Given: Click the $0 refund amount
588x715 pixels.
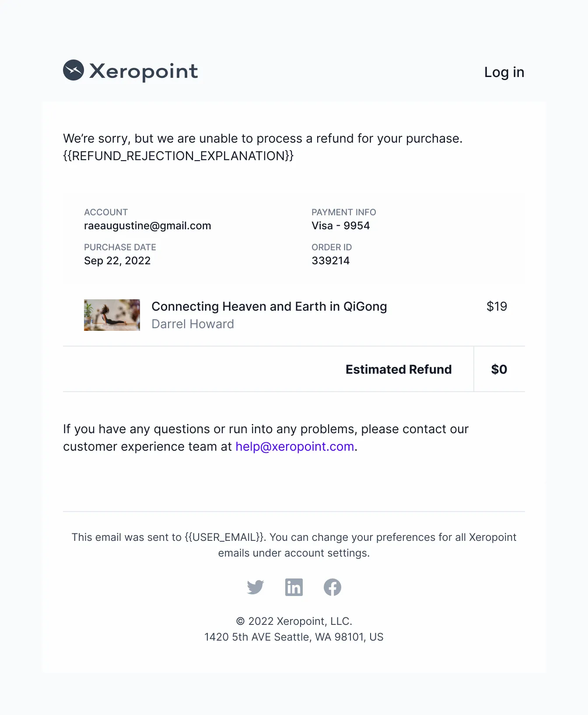Looking at the screenshot, I should coord(499,369).
